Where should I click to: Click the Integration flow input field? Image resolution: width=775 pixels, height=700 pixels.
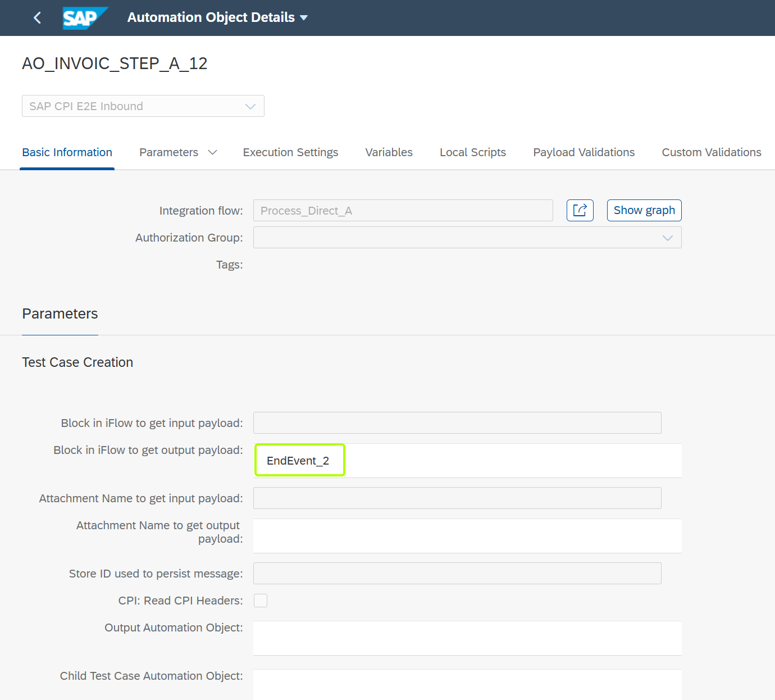click(403, 211)
